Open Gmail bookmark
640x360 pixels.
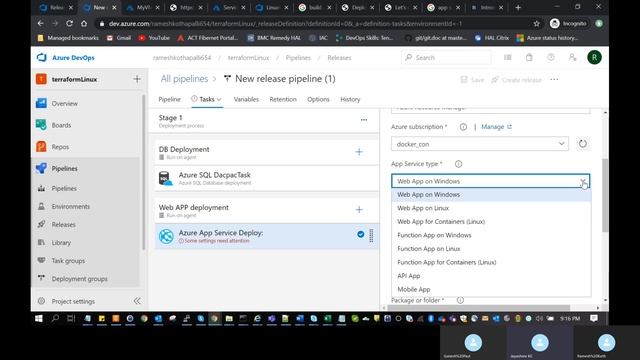pyautogui.click(x=119, y=38)
